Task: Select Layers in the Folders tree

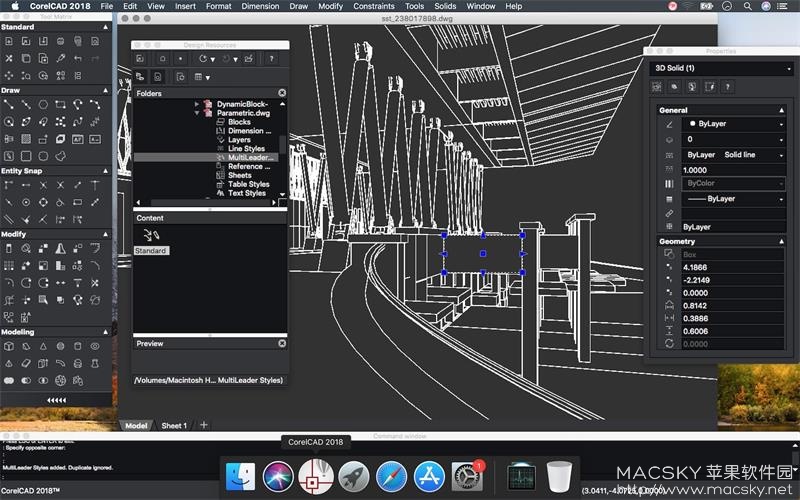Action: coord(239,140)
